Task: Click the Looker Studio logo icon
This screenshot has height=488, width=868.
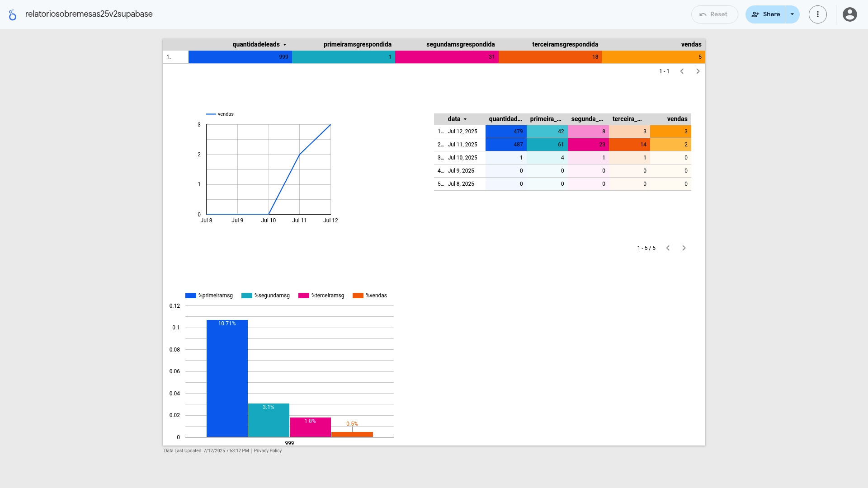Action: coord(13,14)
